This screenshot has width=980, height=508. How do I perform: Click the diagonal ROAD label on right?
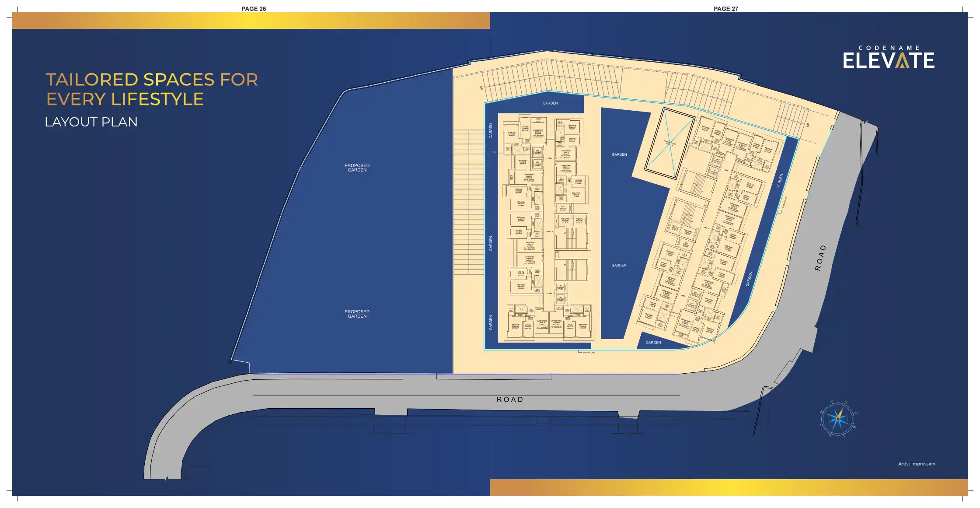tap(820, 258)
